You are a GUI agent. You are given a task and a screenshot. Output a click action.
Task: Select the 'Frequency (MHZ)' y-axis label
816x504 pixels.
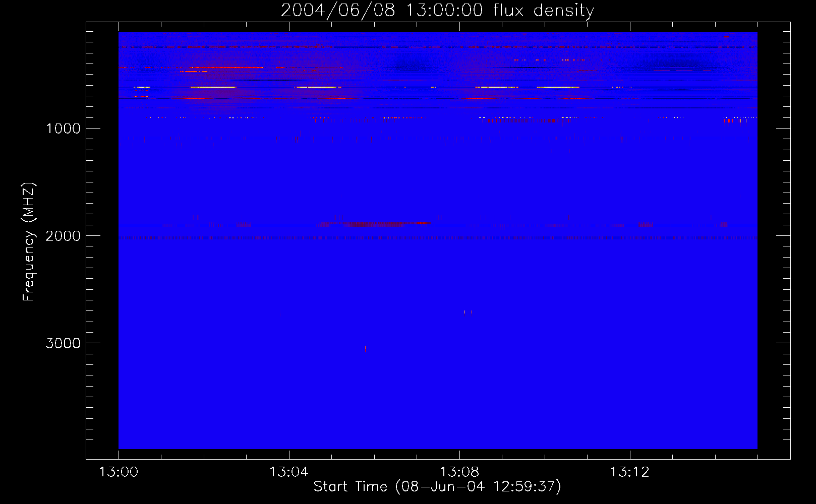pyautogui.click(x=29, y=242)
